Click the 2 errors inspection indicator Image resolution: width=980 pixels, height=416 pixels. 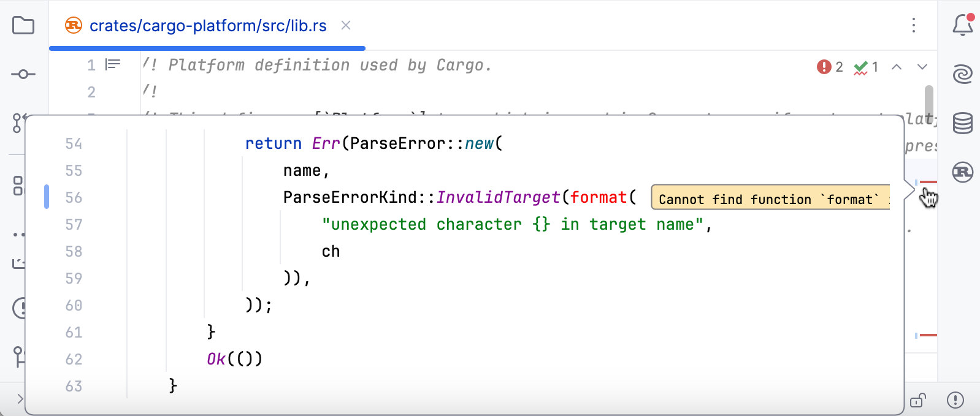click(x=830, y=67)
